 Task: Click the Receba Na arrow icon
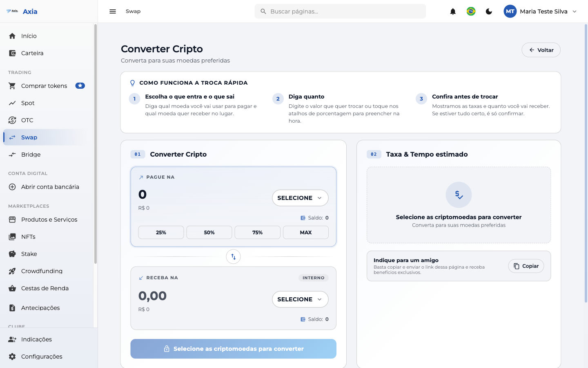click(141, 278)
